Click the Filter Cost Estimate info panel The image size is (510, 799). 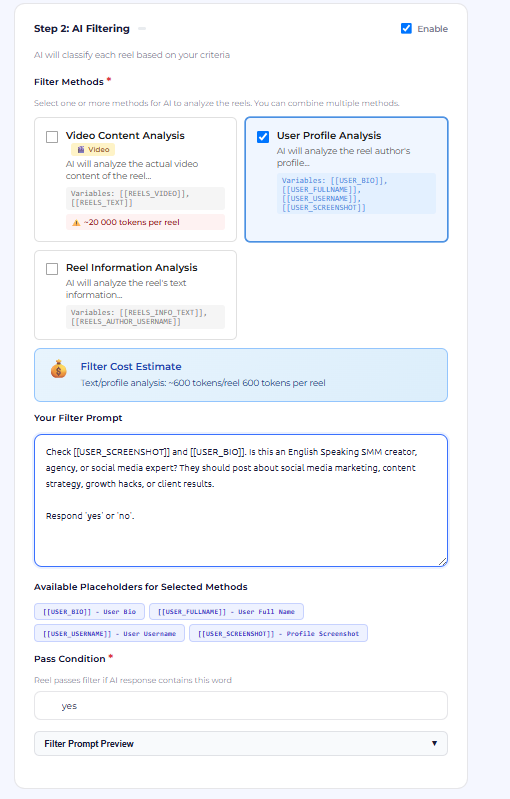(x=241, y=375)
